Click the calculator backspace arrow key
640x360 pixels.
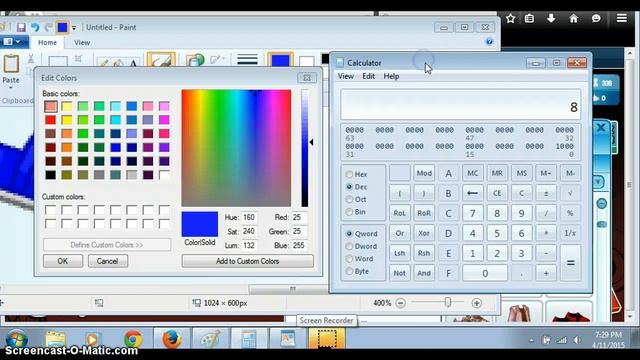click(x=473, y=193)
